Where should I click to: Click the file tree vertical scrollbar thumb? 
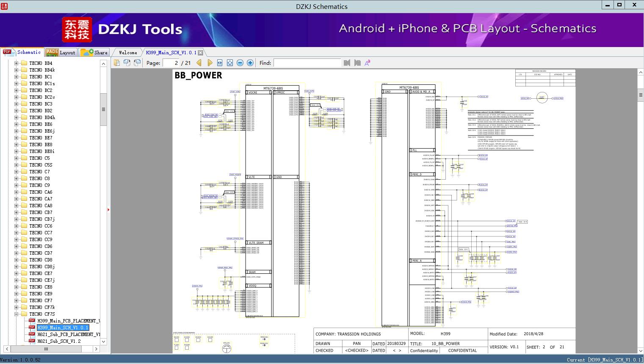pos(103,109)
